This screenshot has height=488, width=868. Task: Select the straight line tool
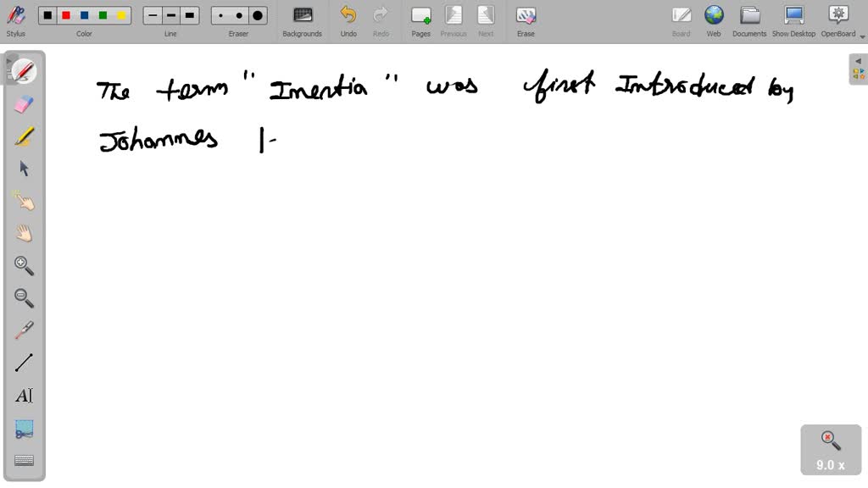pos(23,362)
